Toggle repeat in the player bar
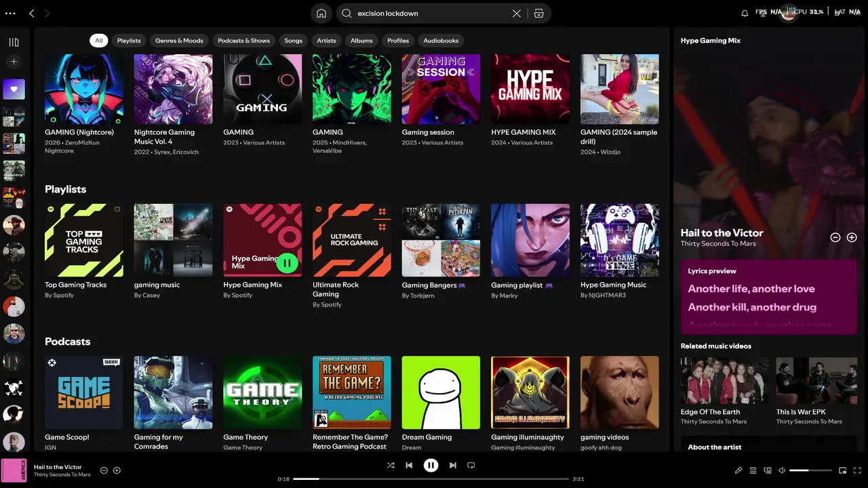This screenshot has height=488, width=868. tap(471, 465)
